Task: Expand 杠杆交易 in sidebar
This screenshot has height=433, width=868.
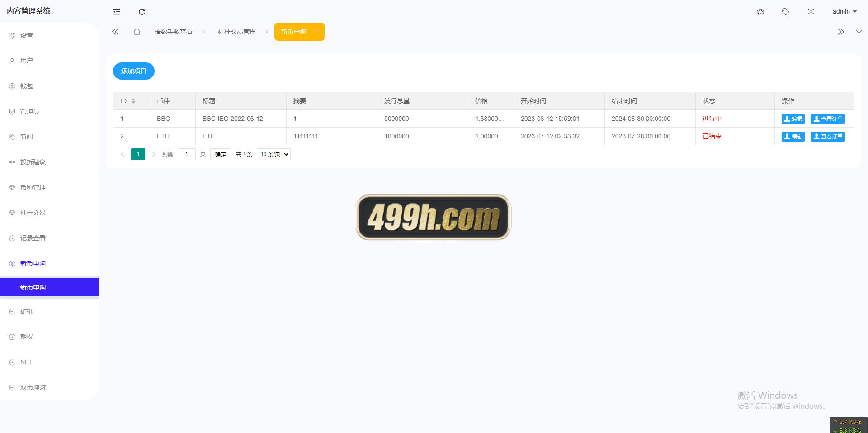Action: tap(50, 213)
